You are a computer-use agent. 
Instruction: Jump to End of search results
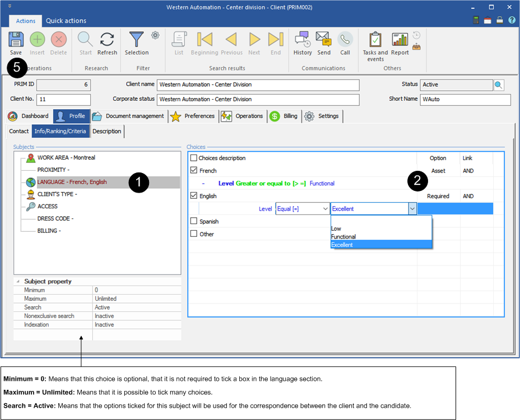click(x=276, y=39)
